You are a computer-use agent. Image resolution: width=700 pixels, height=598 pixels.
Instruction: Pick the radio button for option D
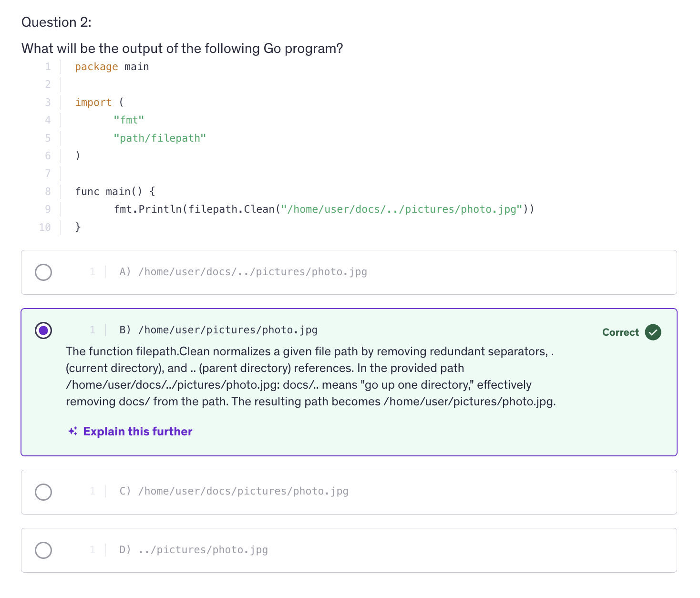pos(43,550)
